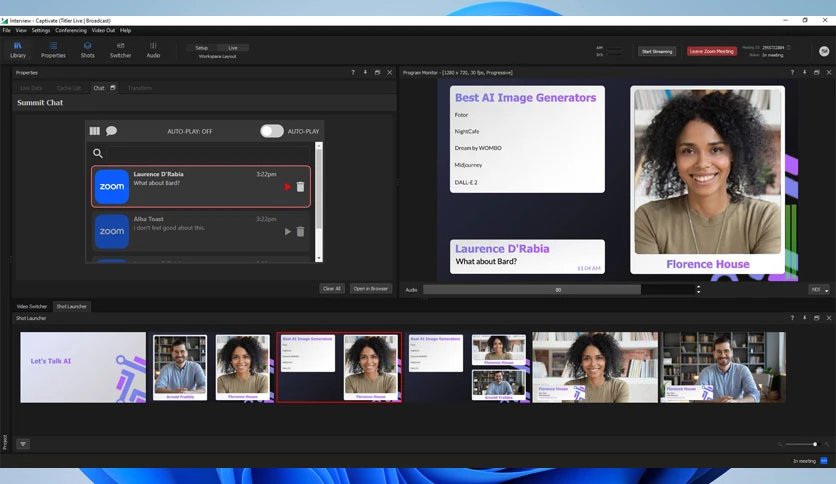The width and height of the screenshot is (836, 484).
Task: Open help for the Program Monitor panel
Action: (792, 72)
